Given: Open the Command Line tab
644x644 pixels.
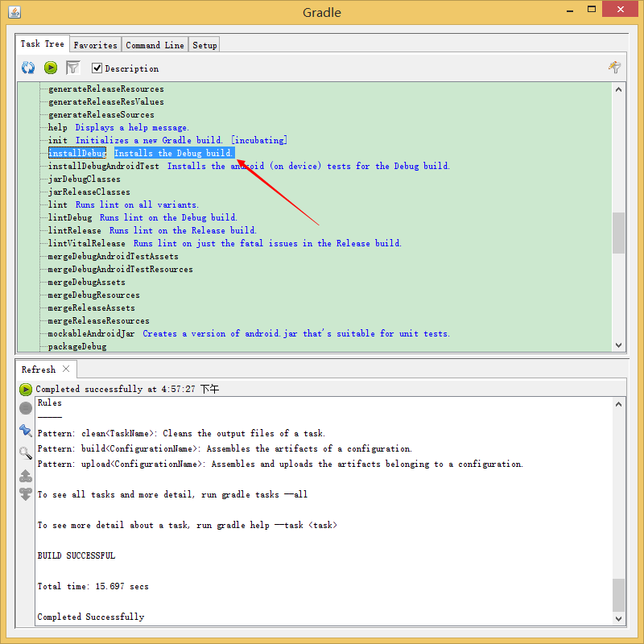Looking at the screenshot, I should [155, 45].
